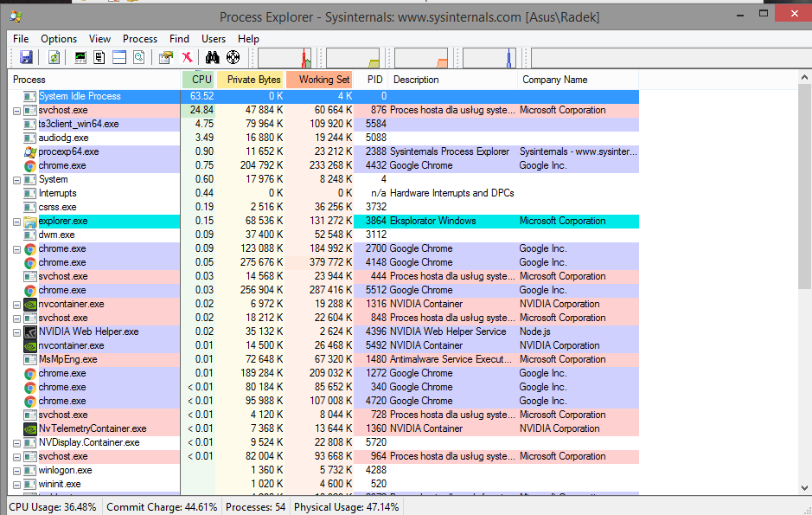
Task: Click the Commit Charge: 44.61% status text
Action: point(162,506)
